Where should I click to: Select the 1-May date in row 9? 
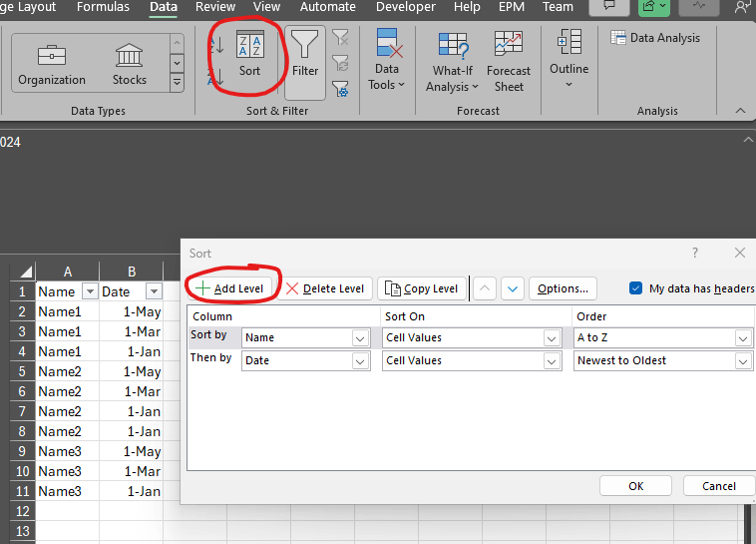(x=131, y=451)
